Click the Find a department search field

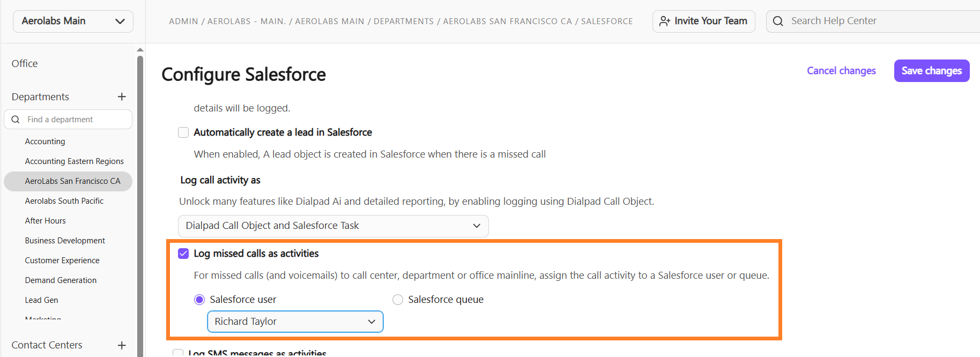[68, 119]
